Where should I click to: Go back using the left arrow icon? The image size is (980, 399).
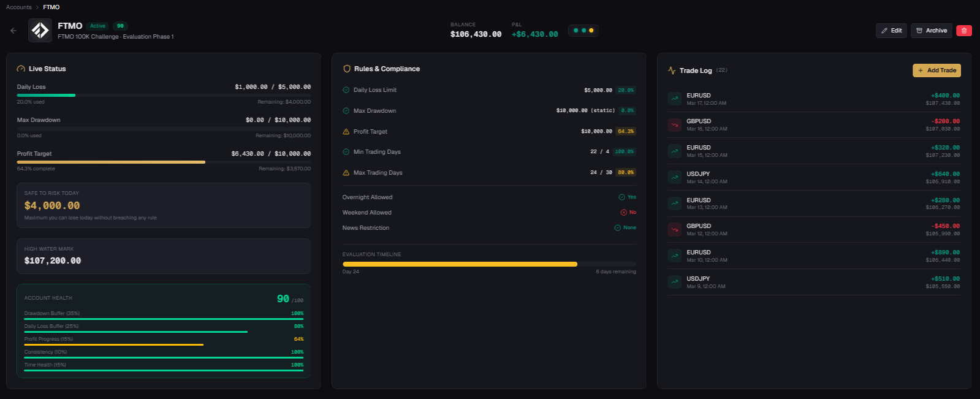(x=13, y=30)
